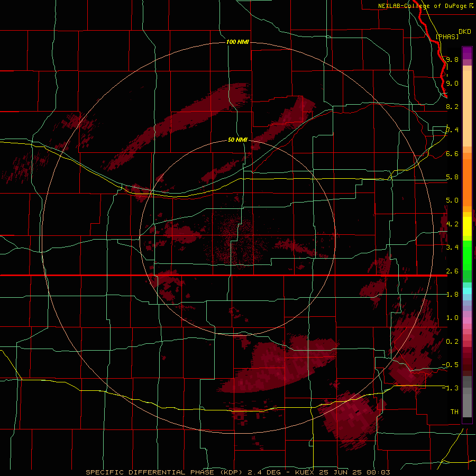Click the 50 NMI range ring label
Viewport: 476px width, 476px height.
(x=237, y=140)
